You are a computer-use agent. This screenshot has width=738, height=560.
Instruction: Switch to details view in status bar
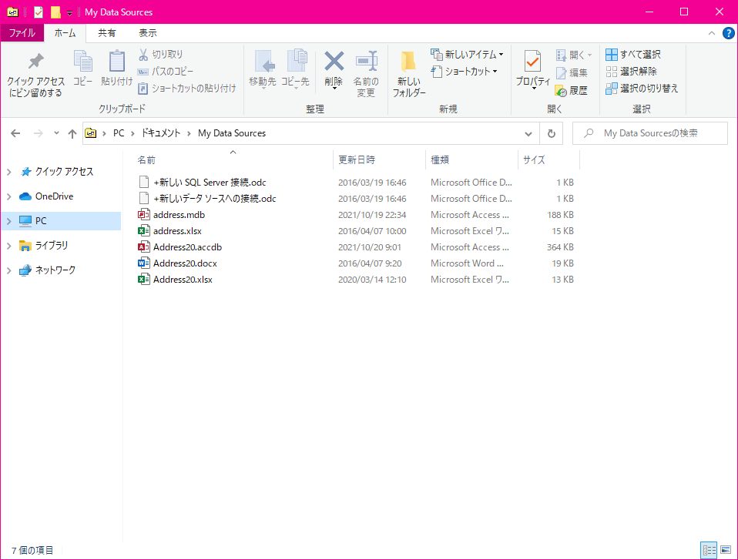pos(709,550)
